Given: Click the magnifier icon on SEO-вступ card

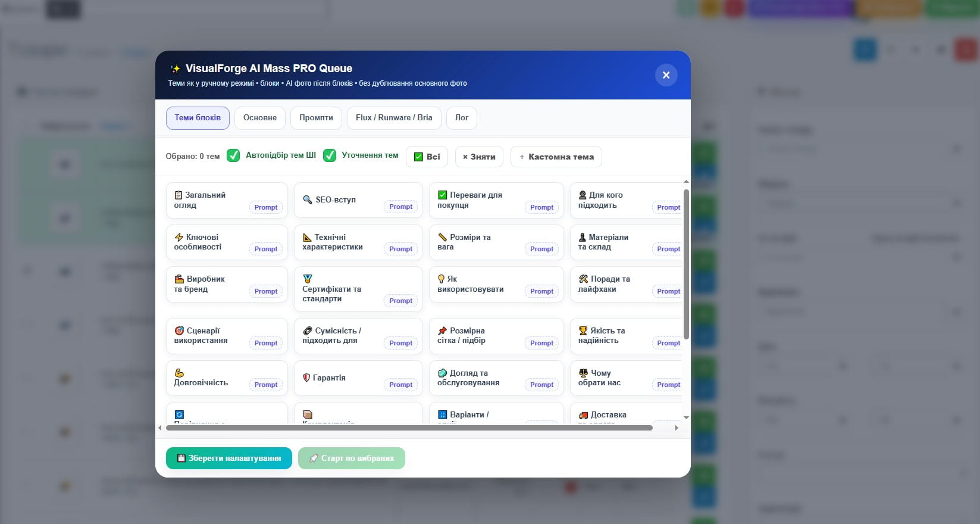Looking at the screenshot, I should click(308, 199).
